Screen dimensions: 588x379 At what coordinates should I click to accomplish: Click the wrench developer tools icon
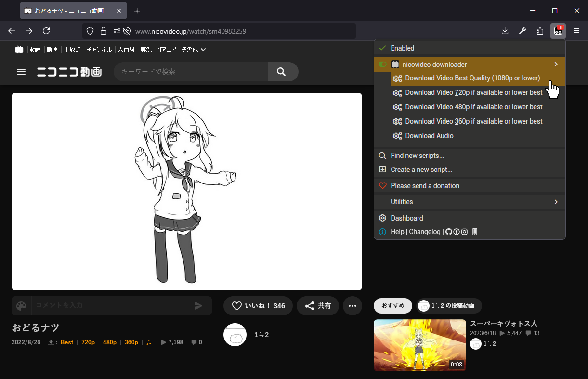click(523, 31)
